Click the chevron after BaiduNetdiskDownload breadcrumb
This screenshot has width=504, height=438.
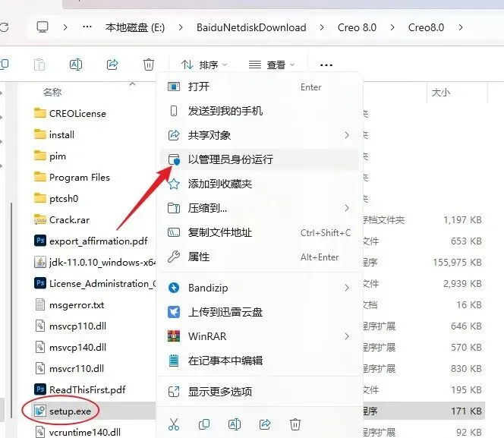[x=322, y=27]
